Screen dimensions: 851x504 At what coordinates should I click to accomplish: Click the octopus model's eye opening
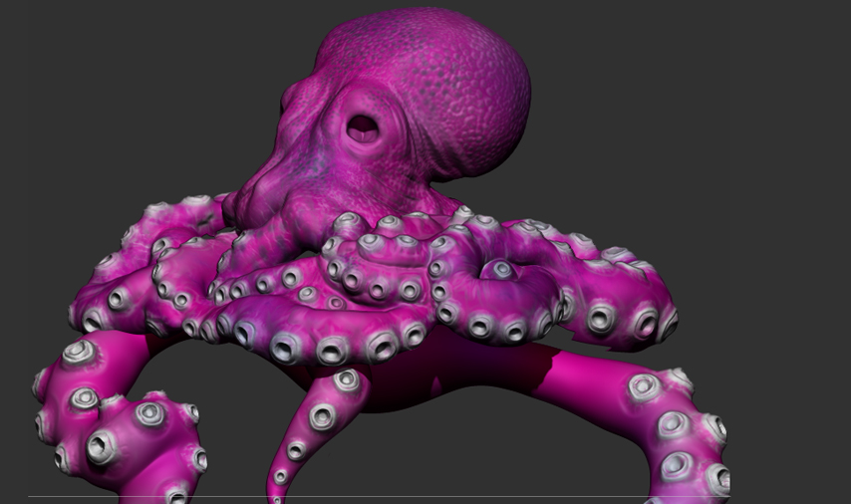pyautogui.click(x=363, y=129)
